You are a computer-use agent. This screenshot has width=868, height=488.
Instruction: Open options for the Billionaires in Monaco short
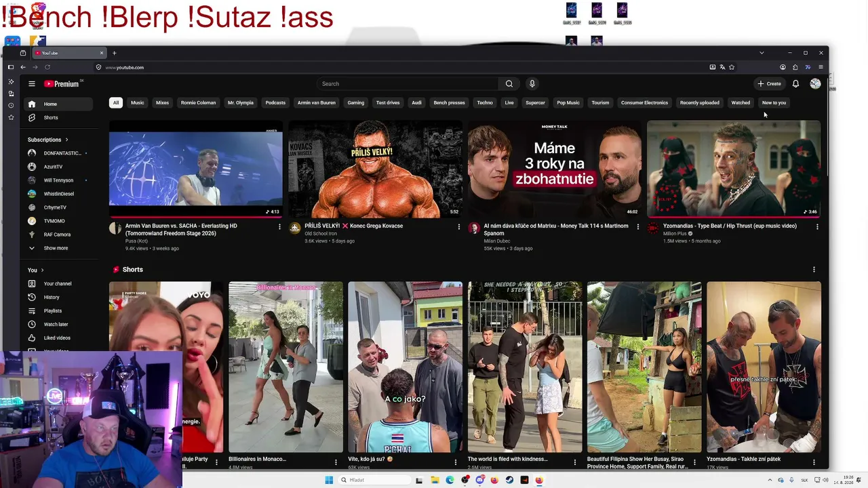click(336, 462)
